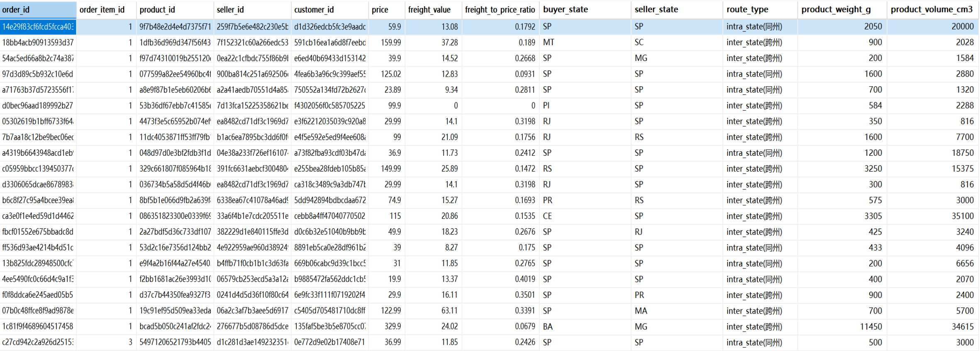Select order_id cell starting 14e29f83cf6fcd5fcca

(38, 27)
